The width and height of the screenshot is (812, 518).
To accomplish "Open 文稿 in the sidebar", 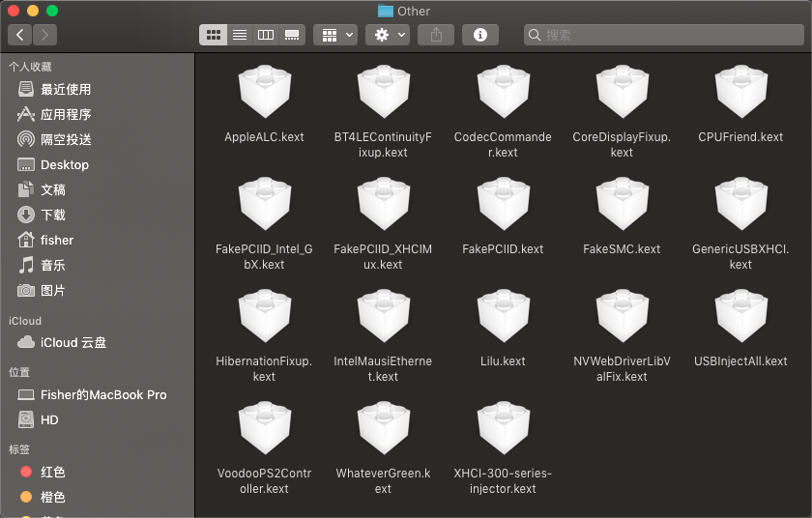I will 98,190.
